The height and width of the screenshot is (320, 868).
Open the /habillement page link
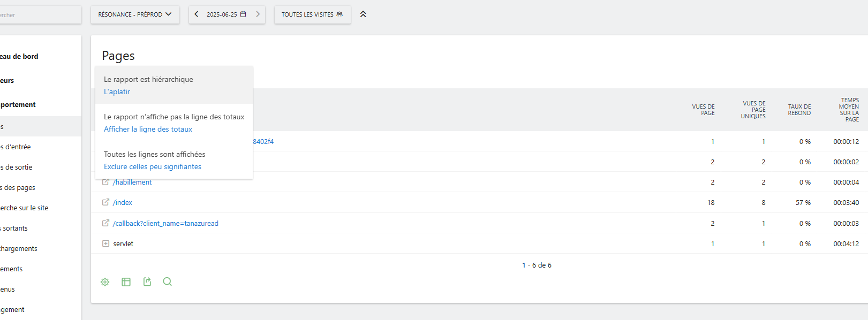[132, 182]
